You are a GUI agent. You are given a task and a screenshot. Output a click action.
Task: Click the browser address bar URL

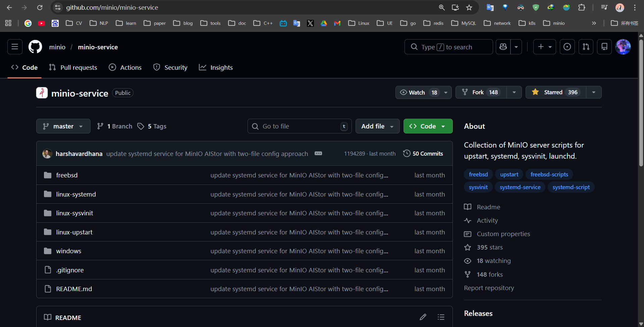point(112,7)
